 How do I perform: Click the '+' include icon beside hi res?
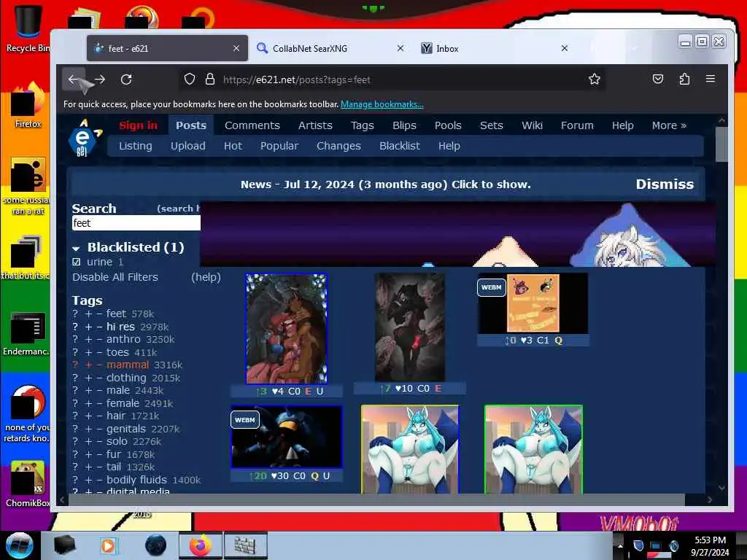[88, 327]
